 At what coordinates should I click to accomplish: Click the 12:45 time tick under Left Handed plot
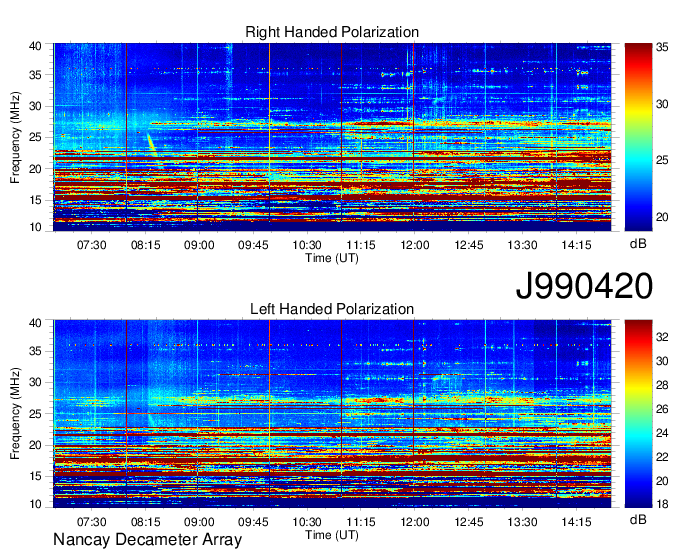[469, 522]
